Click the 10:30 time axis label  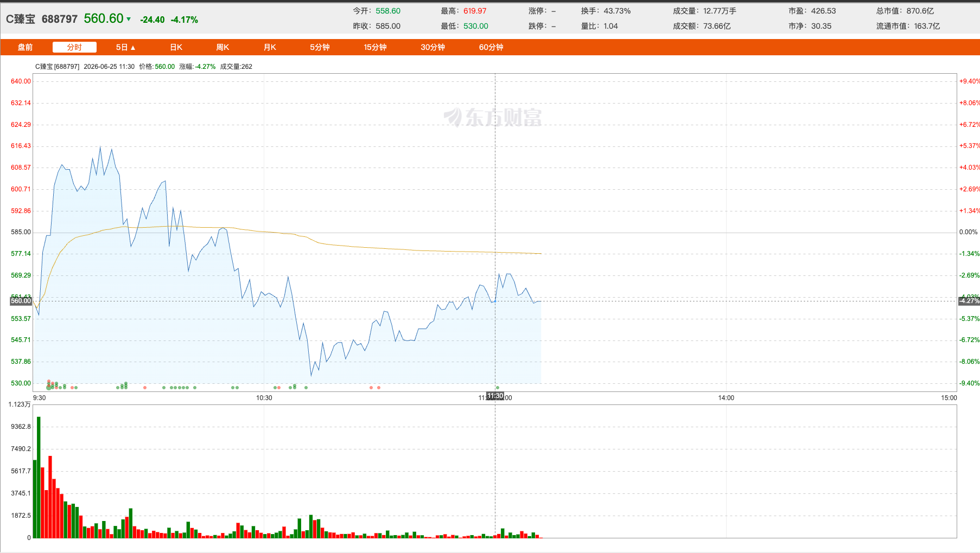(x=264, y=398)
